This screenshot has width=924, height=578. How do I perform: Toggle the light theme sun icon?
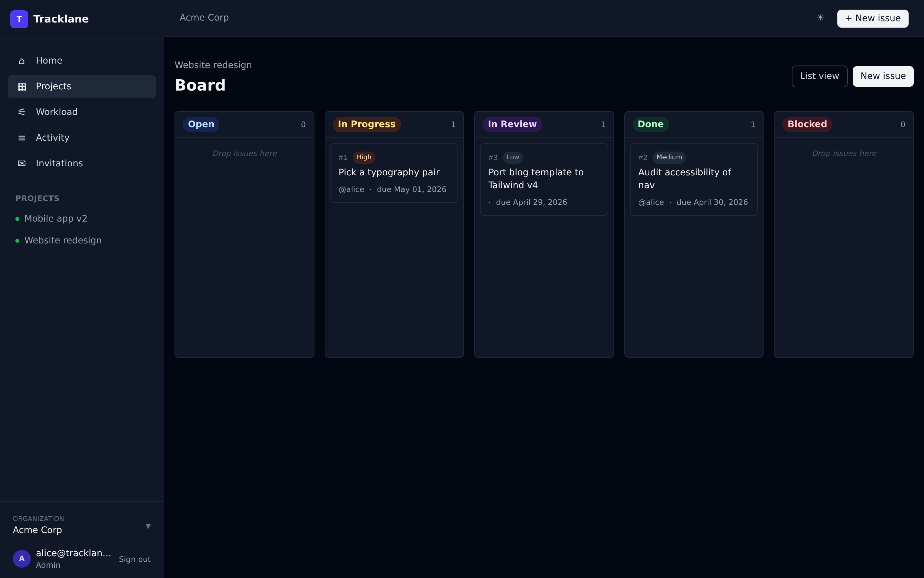coord(820,18)
